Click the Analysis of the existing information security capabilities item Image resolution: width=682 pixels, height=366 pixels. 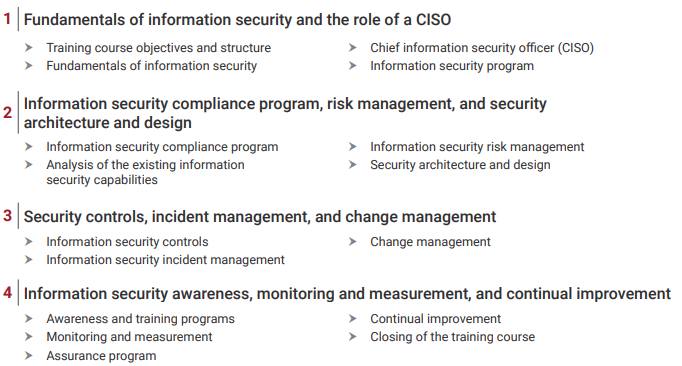pos(145,172)
